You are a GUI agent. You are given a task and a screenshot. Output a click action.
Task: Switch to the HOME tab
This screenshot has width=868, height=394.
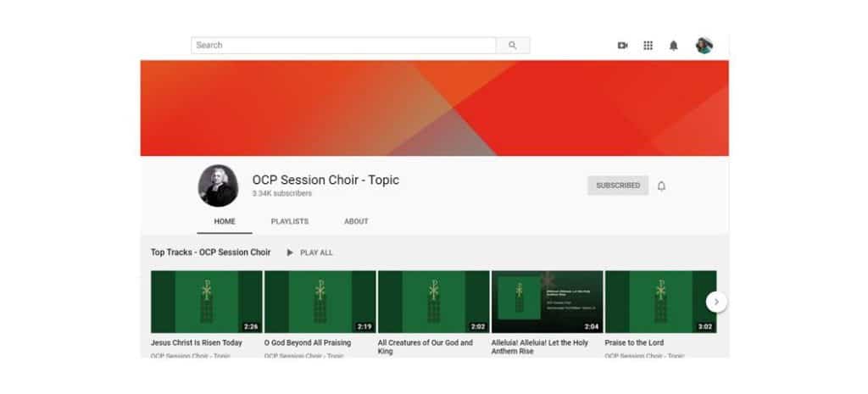pos(225,221)
